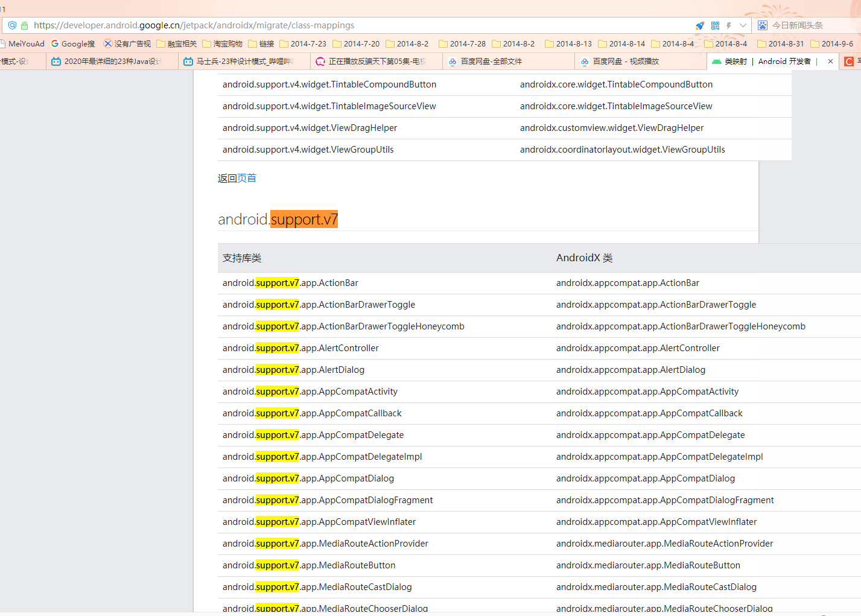This screenshot has width=861, height=616.
Task: Open the 2014-9-6 bookmark folder
Action: point(832,43)
